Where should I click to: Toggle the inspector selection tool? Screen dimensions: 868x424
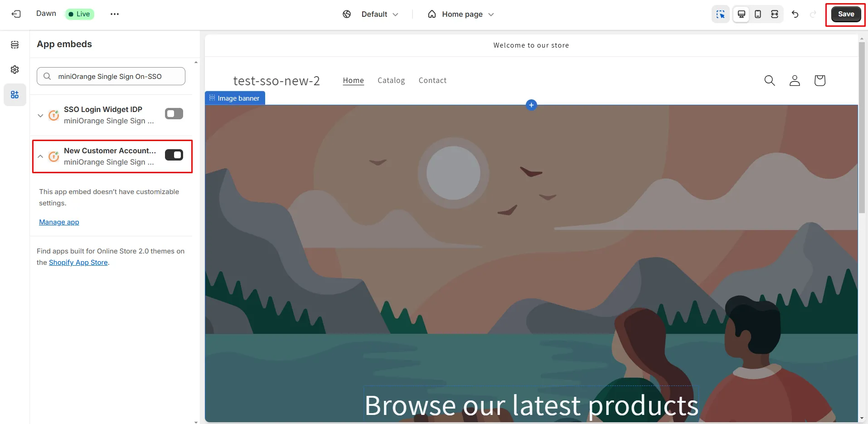click(721, 14)
